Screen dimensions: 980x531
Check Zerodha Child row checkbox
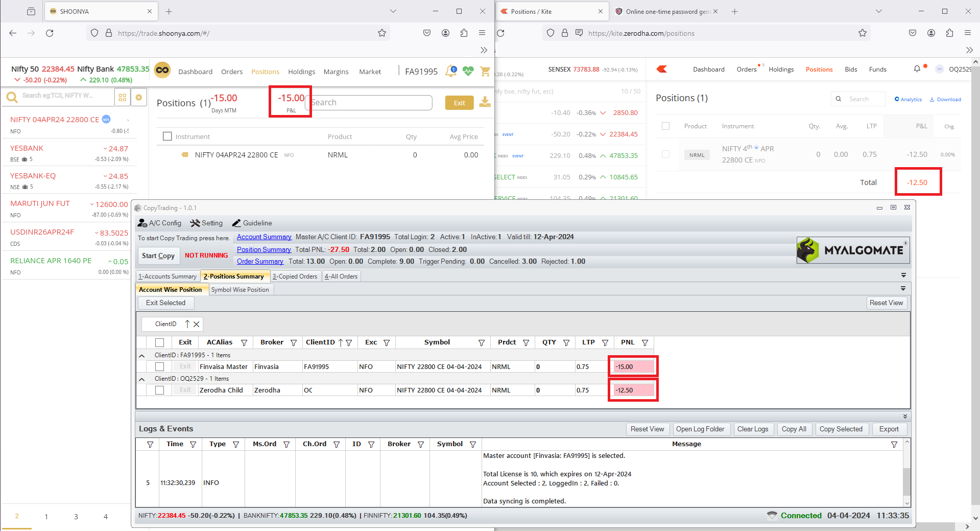[x=160, y=390]
